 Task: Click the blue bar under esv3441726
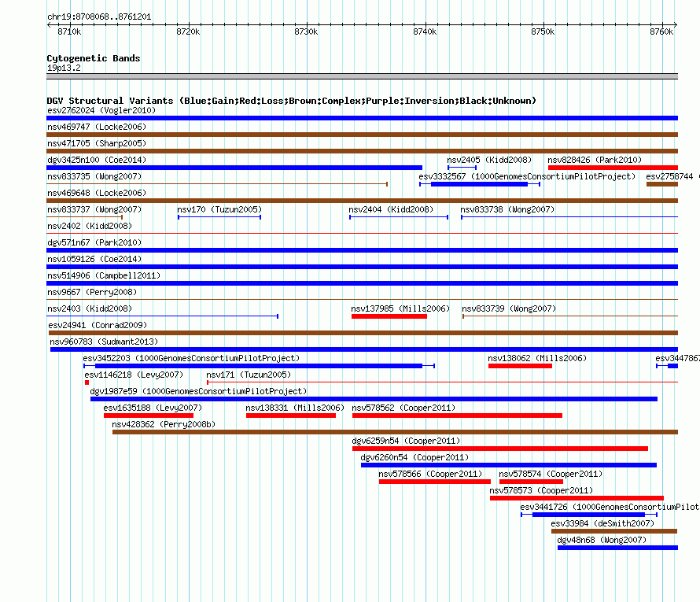pyautogui.click(x=589, y=515)
